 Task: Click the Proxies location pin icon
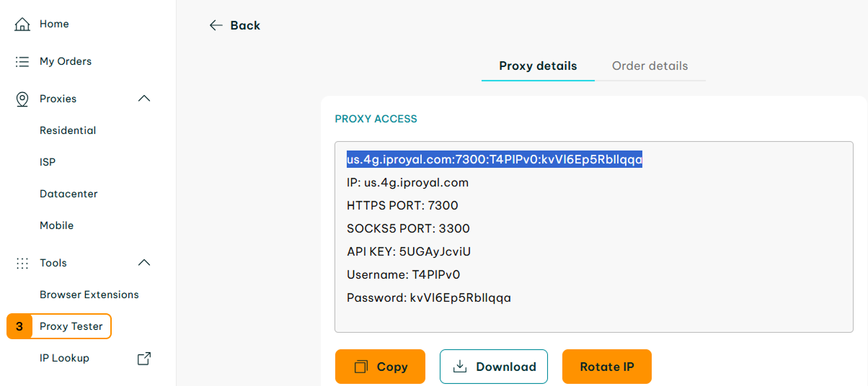pos(22,99)
